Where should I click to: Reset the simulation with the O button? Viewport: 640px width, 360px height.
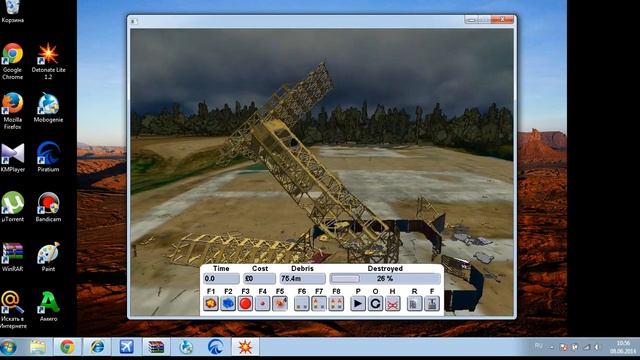click(x=375, y=304)
